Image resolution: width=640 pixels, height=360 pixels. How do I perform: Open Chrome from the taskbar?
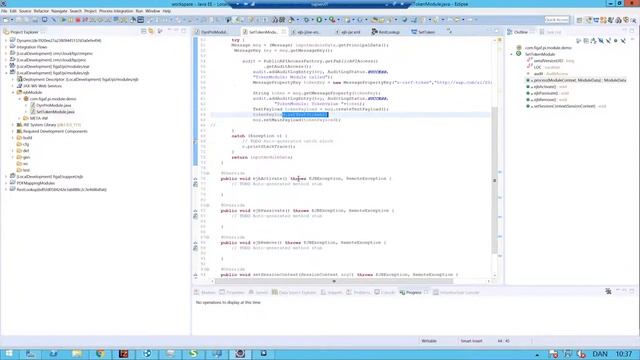tap(100, 353)
